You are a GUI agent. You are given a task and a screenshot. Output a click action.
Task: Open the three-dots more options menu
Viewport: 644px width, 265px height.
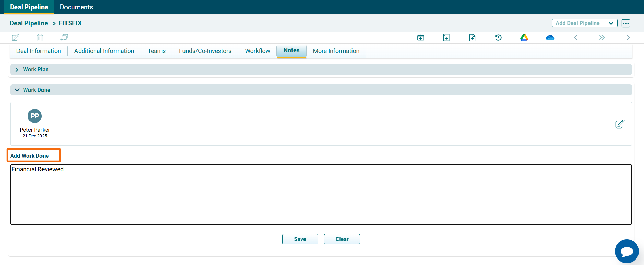coord(625,23)
